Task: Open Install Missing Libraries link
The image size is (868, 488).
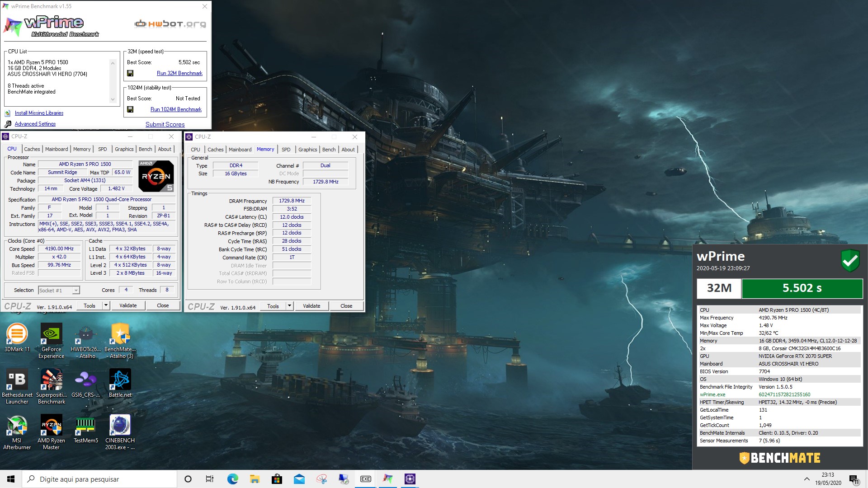Action: click(39, 113)
